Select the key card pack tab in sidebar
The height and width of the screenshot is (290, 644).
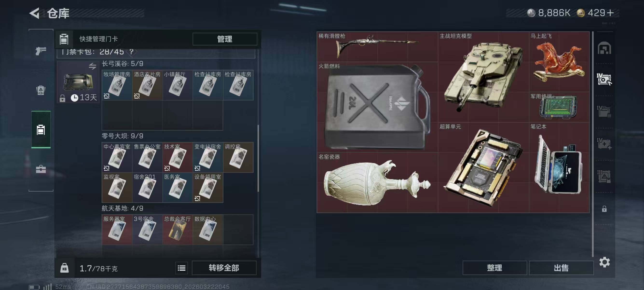(41, 130)
